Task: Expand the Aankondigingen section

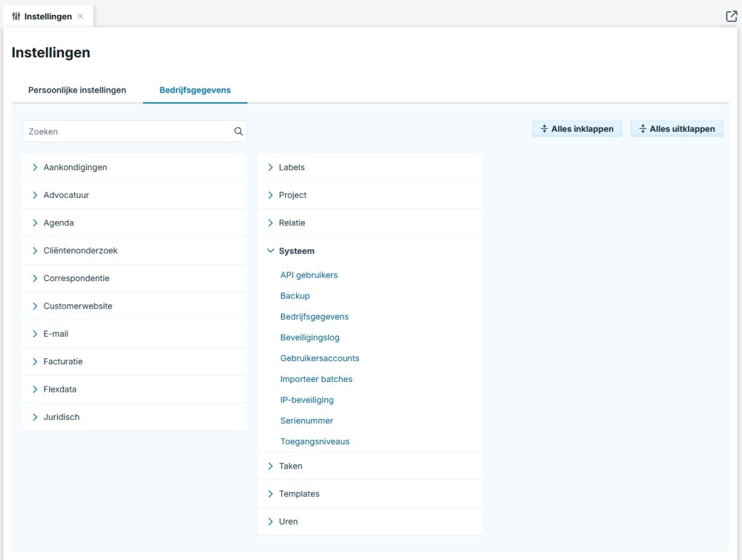Action: (x=135, y=168)
